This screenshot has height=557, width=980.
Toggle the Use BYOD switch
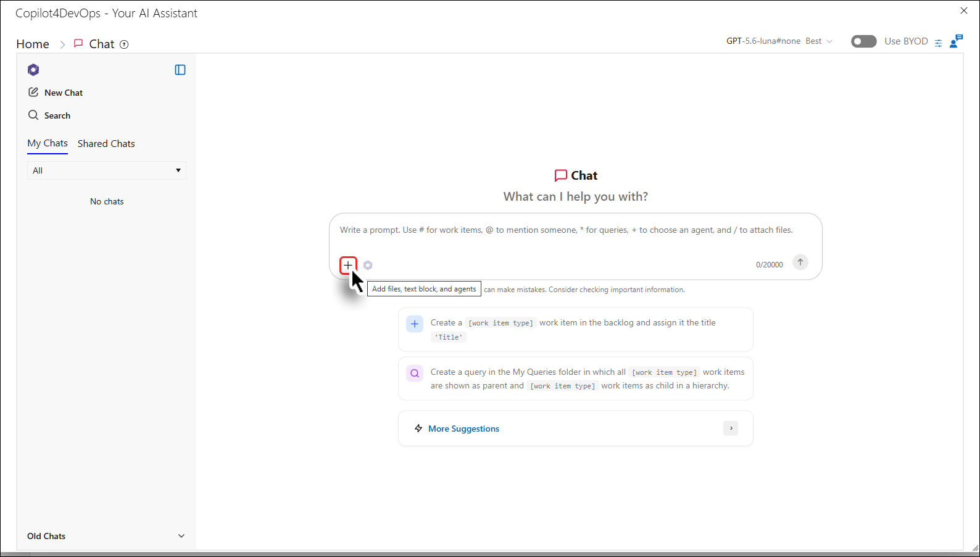pos(863,41)
